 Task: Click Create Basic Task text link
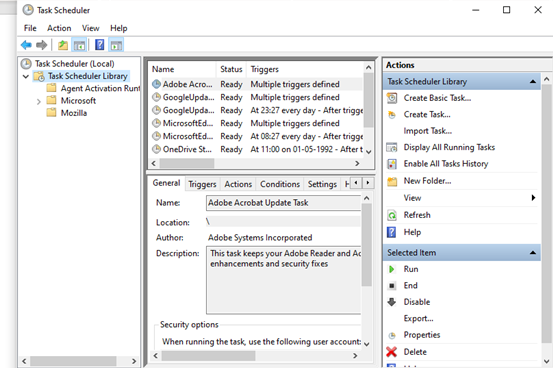[437, 98]
